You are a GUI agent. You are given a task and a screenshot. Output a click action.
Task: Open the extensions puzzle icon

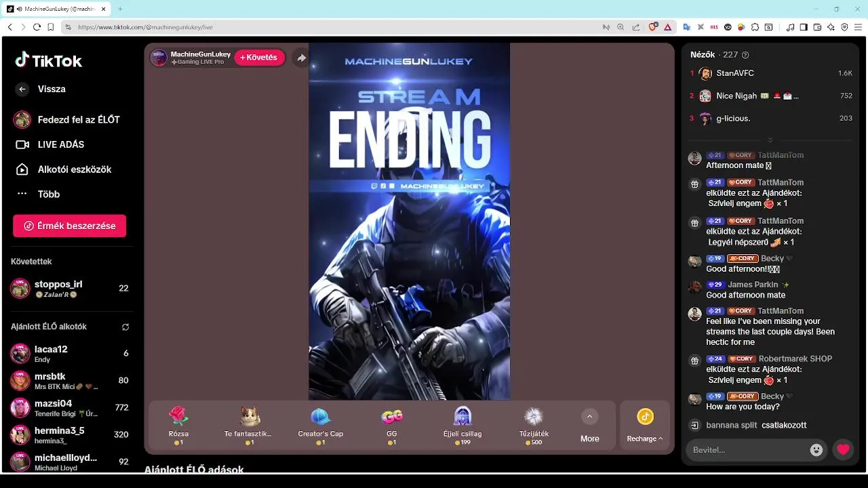[x=755, y=27]
